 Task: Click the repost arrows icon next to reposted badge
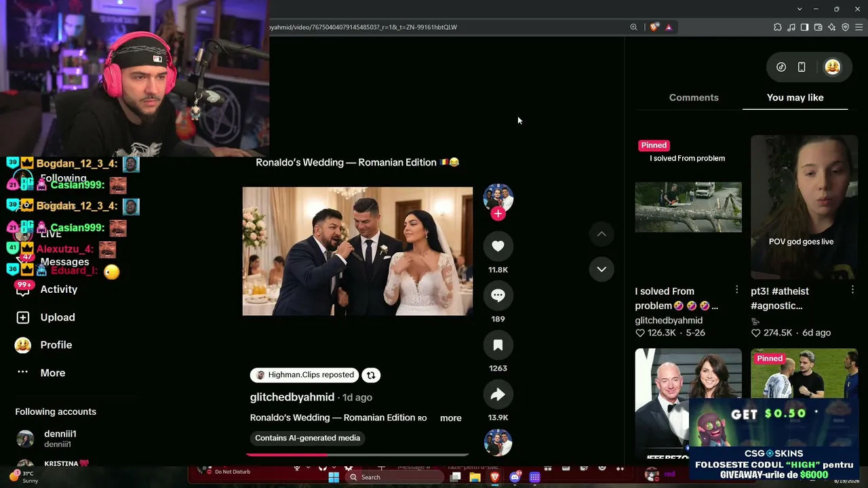[371, 375]
